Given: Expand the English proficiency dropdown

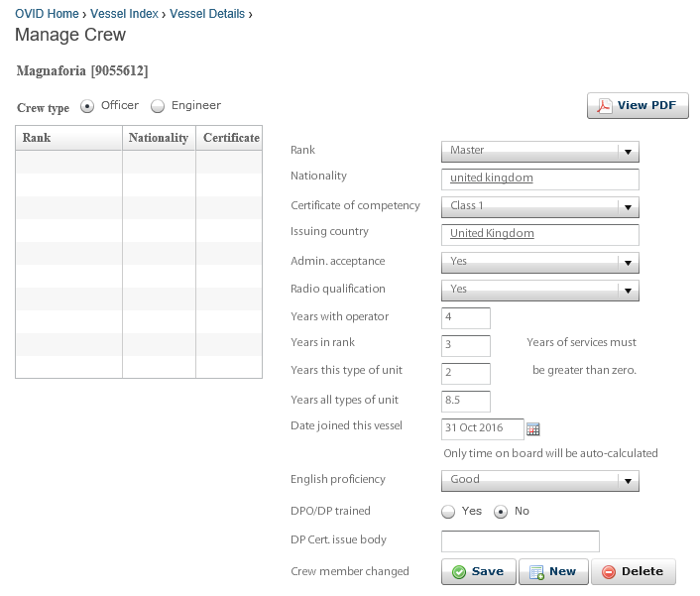Looking at the screenshot, I should 539,481.
